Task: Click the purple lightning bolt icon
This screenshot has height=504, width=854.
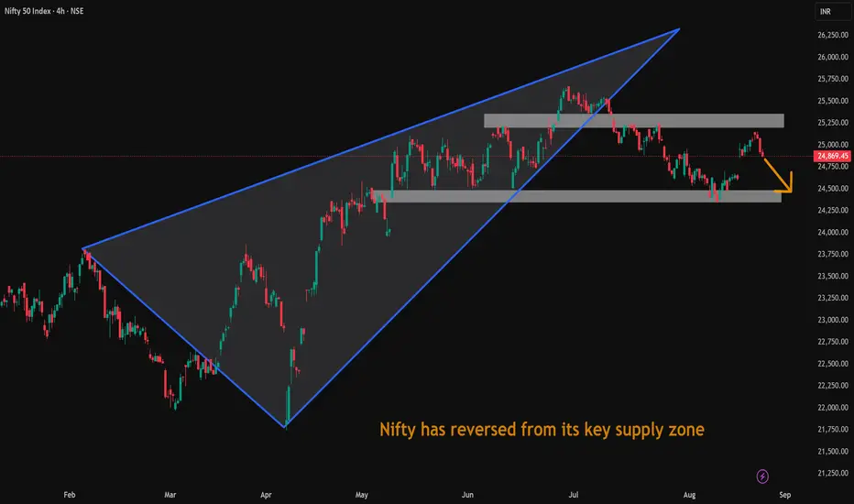Action: coord(762,477)
